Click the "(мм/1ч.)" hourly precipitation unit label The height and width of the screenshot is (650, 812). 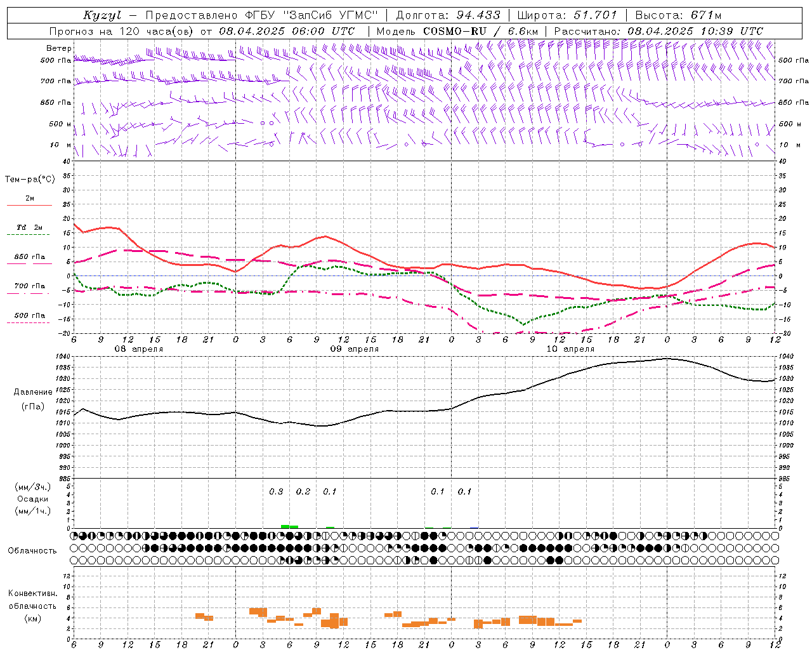click(x=33, y=511)
